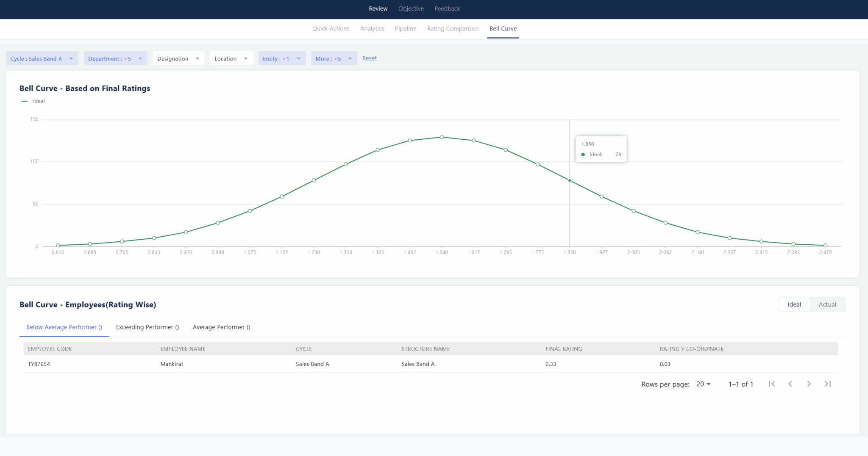Go to previous page with arrow icon
868x456 pixels.
tap(790, 384)
